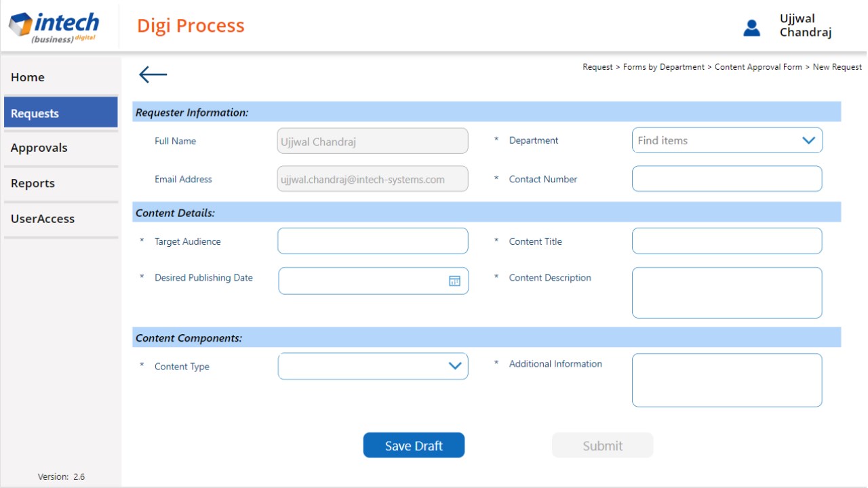Click the Content Details section header
Image resolution: width=868 pixels, height=488 pixels.
pos(487,212)
